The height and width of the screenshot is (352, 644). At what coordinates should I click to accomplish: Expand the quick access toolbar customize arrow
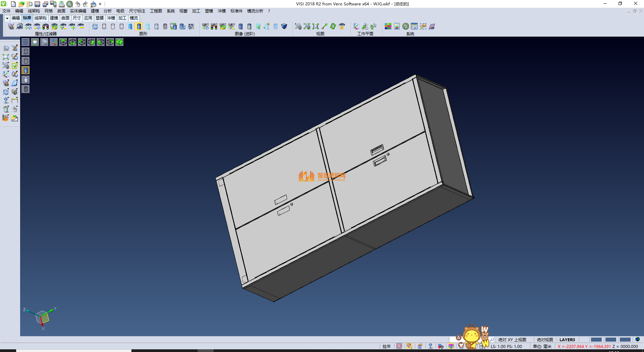[x=100, y=4]
